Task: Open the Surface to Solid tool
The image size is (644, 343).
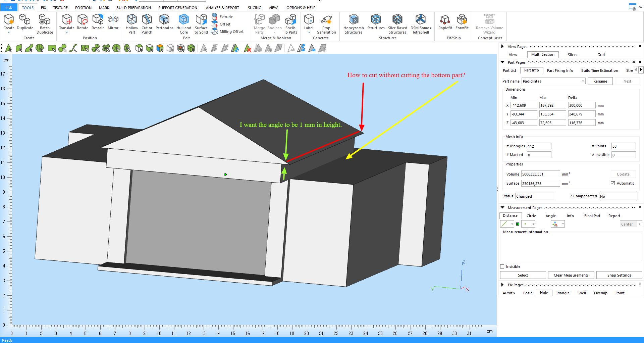Action: (x=201, y=23)
